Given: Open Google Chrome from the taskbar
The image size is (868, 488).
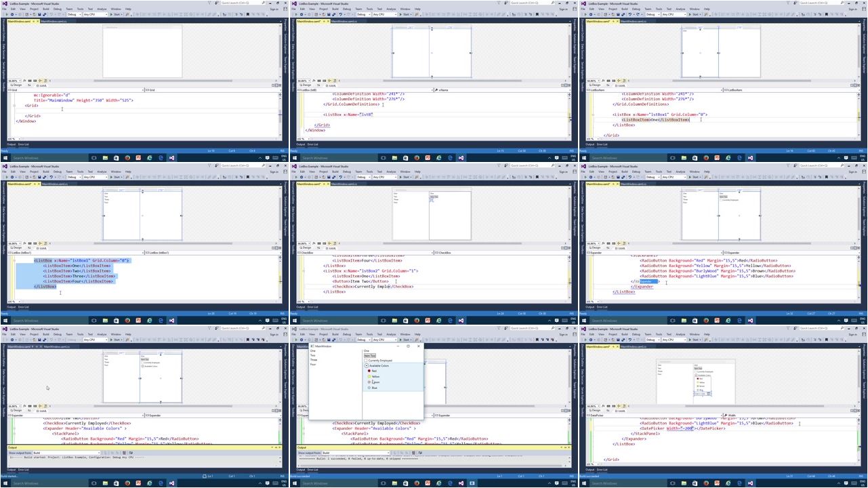Looking at the screenshot, I should (128, 158).
